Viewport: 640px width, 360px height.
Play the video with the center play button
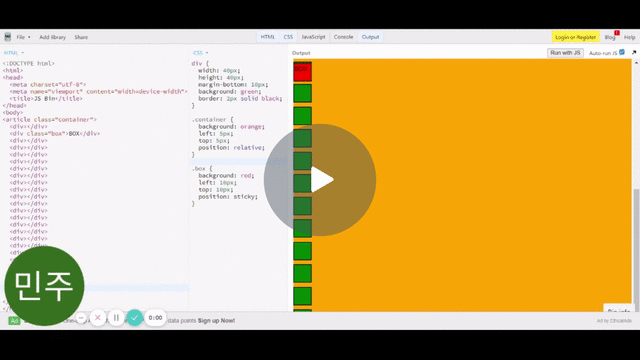point(320,180)
